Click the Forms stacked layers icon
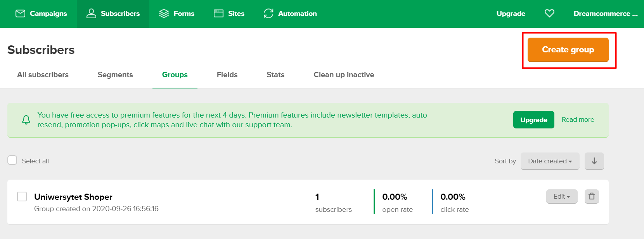 pos(164,14)
